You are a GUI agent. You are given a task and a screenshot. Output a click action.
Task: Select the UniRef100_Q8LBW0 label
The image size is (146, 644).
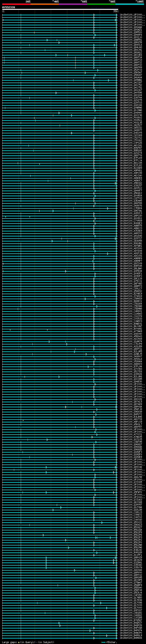131,268
